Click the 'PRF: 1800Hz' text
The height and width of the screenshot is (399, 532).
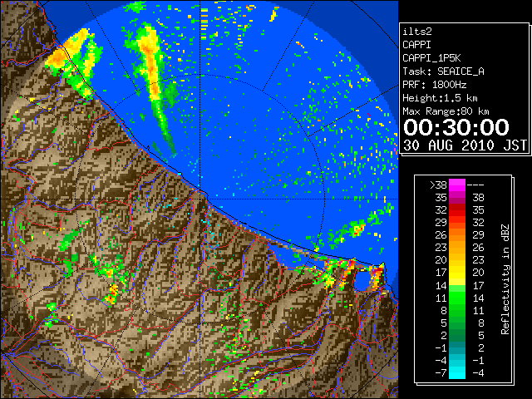(435, 85)
